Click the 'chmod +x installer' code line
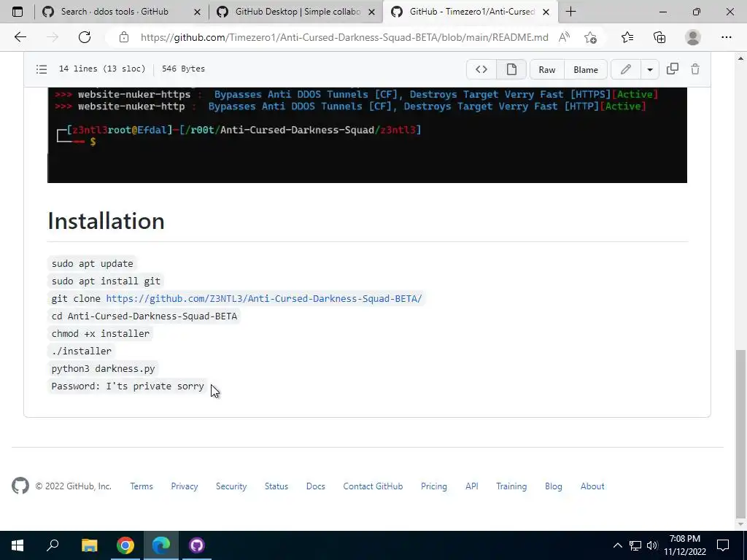747x560 pixels. [101, 334]
